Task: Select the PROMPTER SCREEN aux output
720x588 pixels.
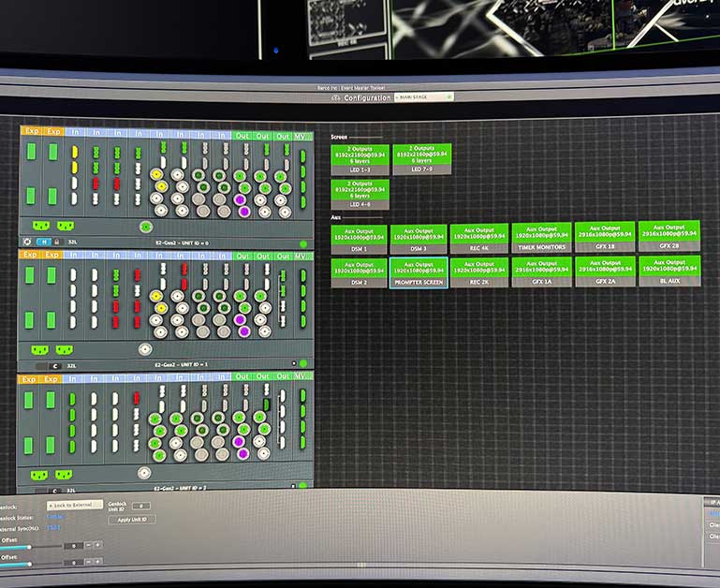Action: 419,271
